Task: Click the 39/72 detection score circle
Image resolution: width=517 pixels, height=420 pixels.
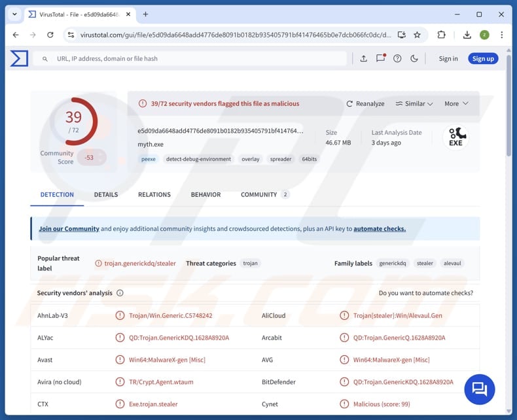Action: (74, 121)
